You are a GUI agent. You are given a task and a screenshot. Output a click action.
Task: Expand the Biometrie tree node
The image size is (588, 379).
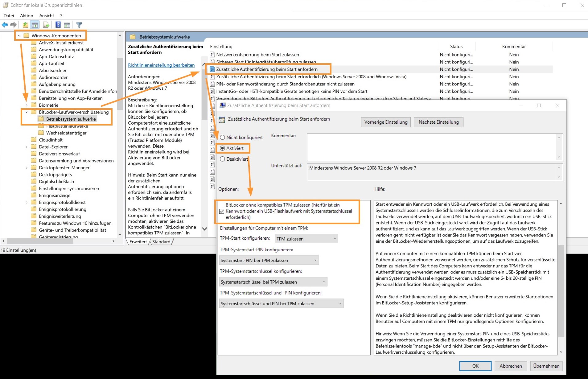coord(27,105)
